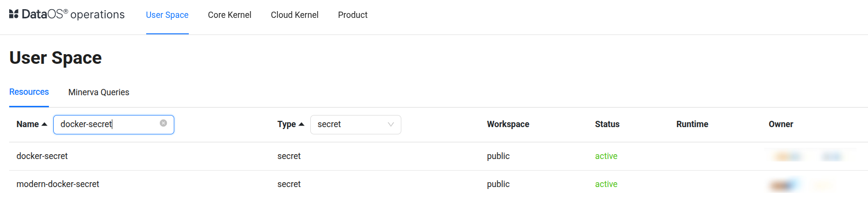Open the docker-secret resource row

[42, 156]
